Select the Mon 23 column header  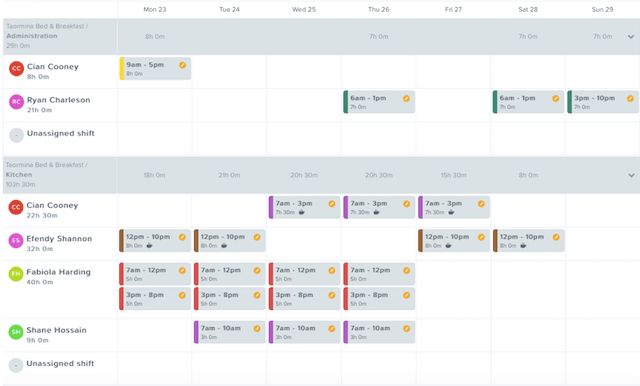(155, 9)
